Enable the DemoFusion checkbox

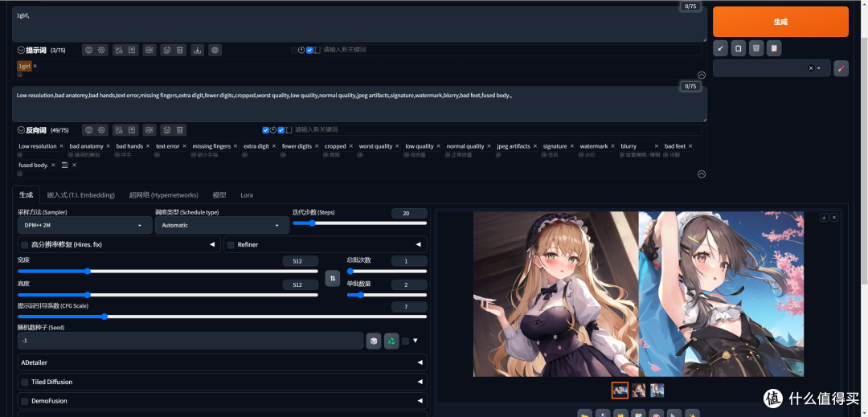[24, 400]
